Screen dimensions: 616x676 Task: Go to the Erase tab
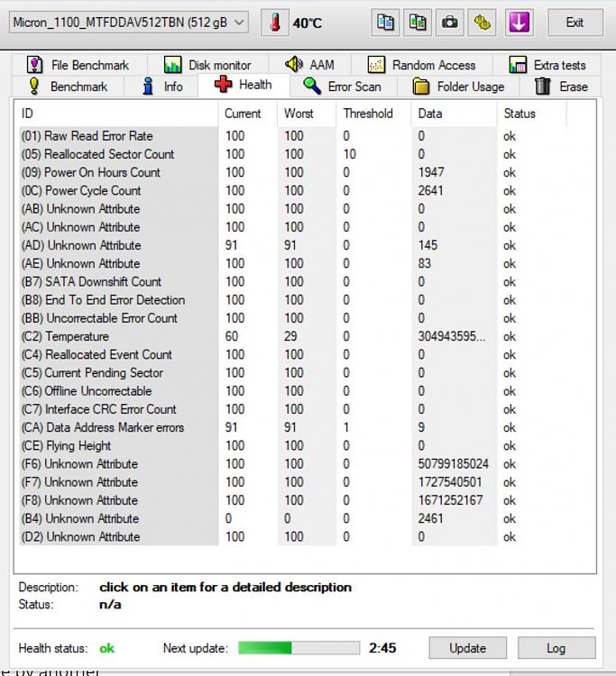tap(561, 87)
